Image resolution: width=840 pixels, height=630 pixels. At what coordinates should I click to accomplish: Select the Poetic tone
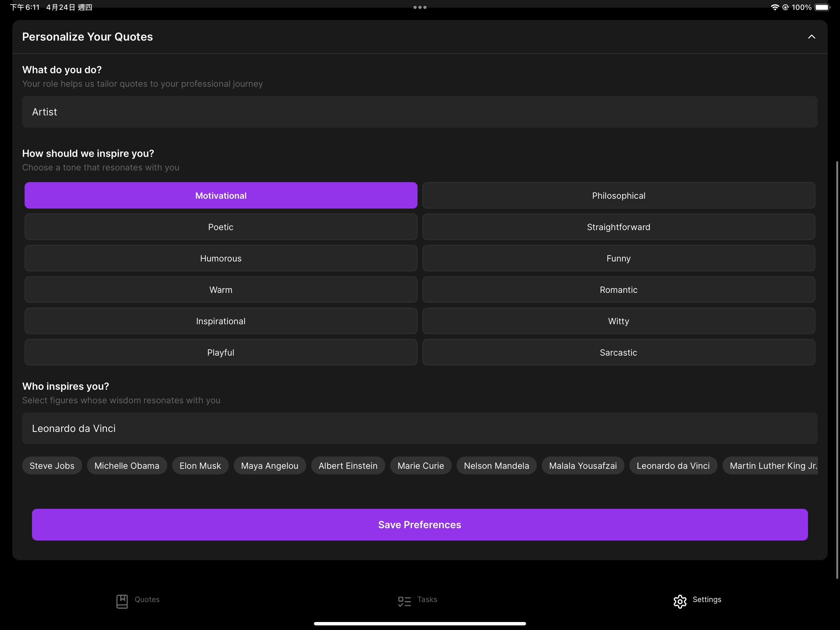coord(221,227)
